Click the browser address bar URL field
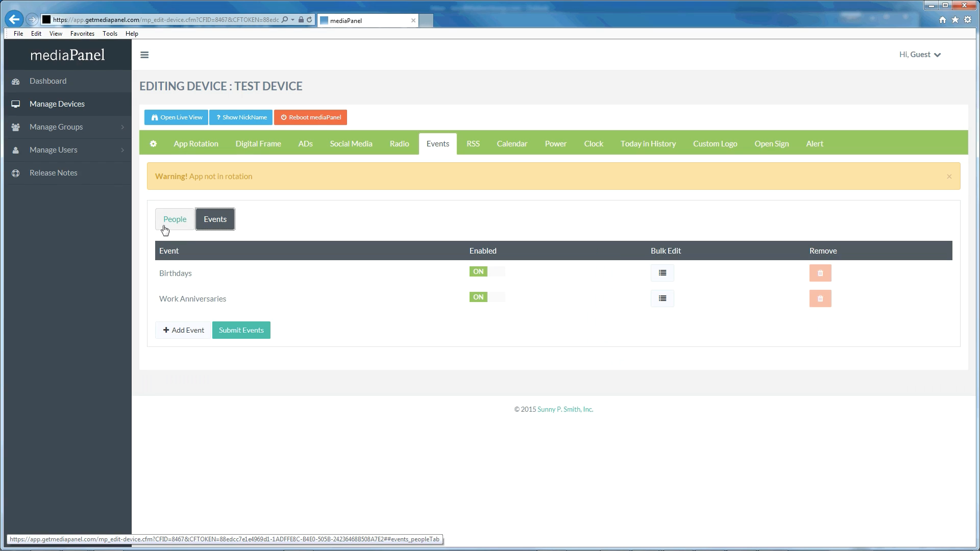 click(166, 20)
